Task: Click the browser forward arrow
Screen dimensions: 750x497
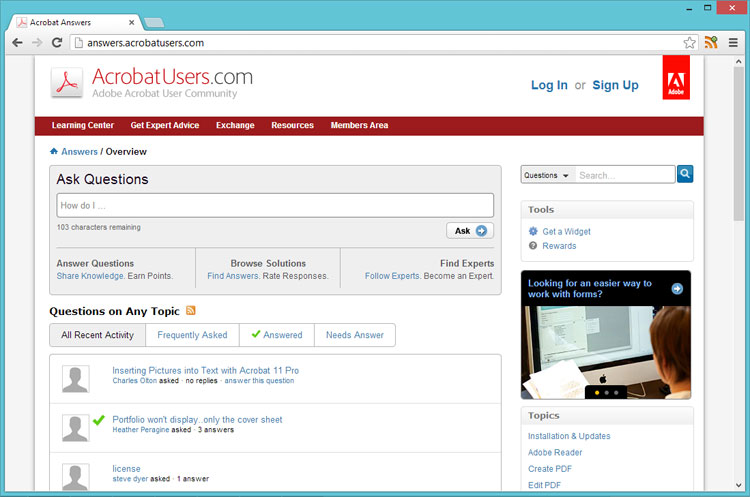Action: [x=37, y=43]
